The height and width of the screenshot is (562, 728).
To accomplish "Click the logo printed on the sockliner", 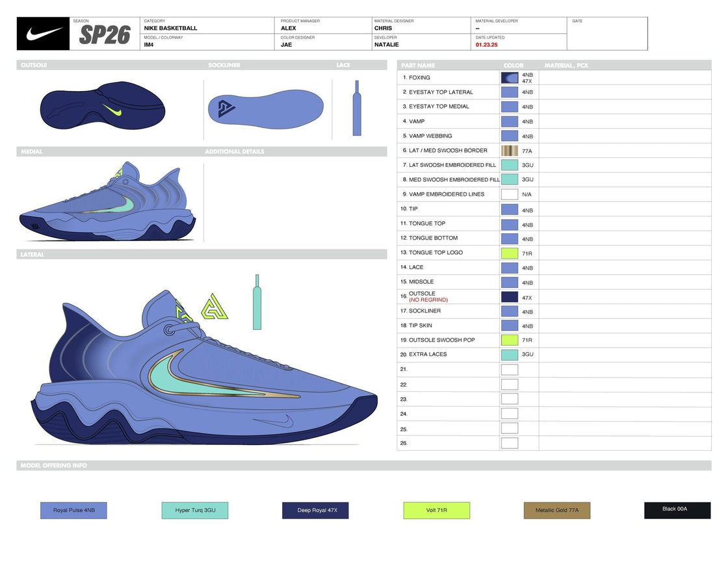I will pos(227,109).
